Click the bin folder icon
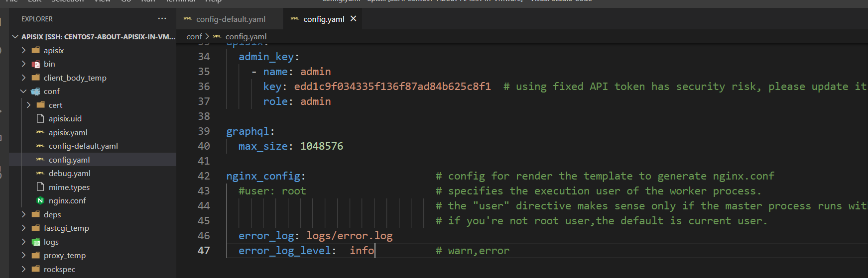868x278 pixels. click(36, 64)
